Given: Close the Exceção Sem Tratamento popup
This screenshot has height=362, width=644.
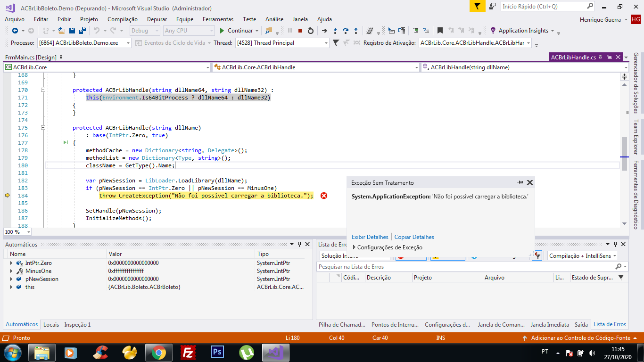Looking at the screenshot, I should 530,182.
